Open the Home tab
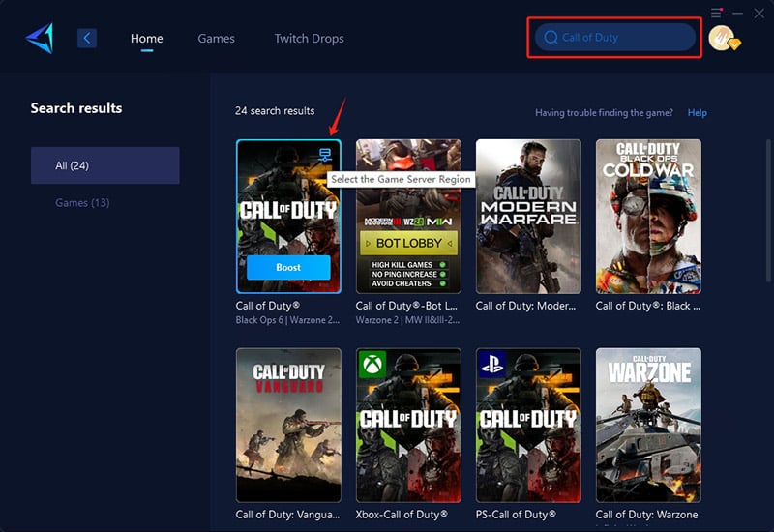This screenshot has height=532, width=774. point(147,39)
